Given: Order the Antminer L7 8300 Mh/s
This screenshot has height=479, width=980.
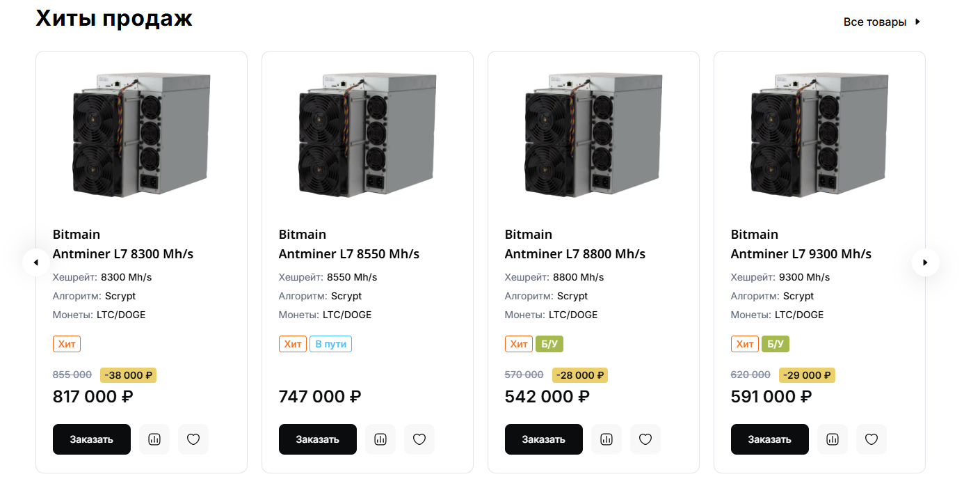Looking at the screenshot, I should (92, 439).
